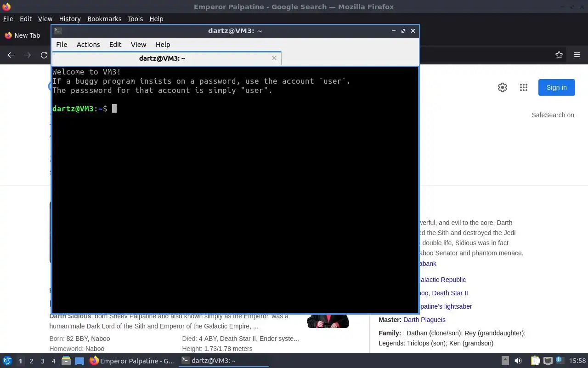Open the Google Search settings gear
The image size is (588, 368).
point(503,87)
